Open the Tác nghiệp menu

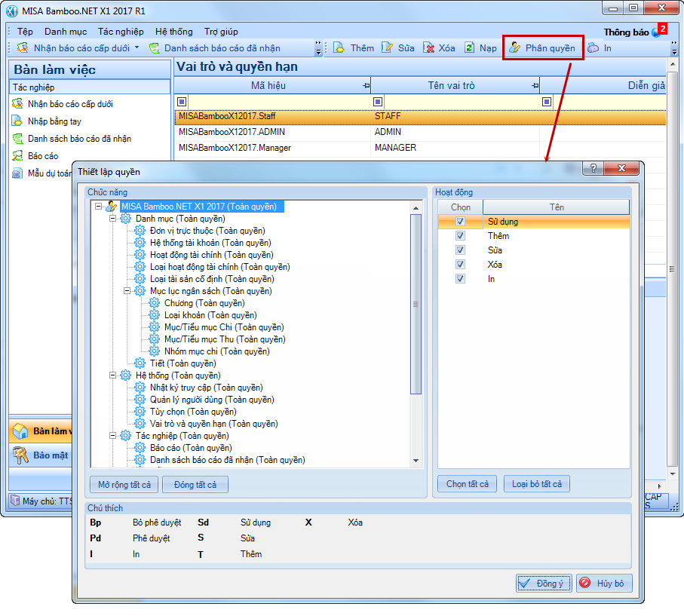tap(121, 32)
